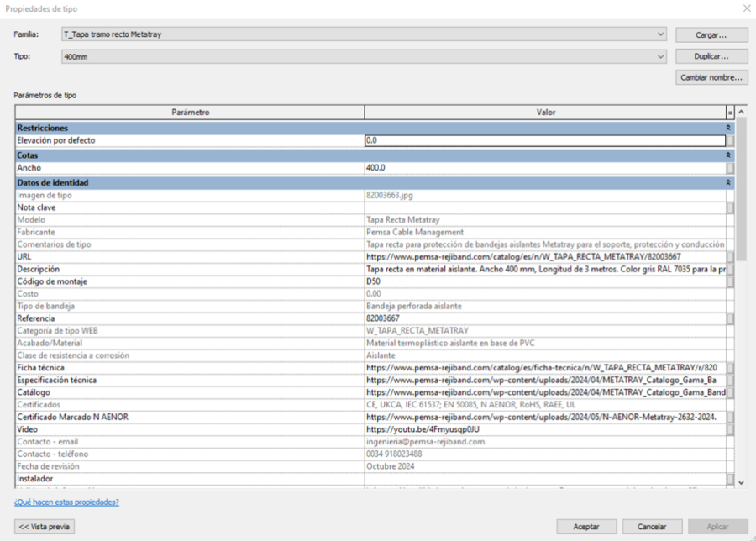This screenshot has height=541, width=756.
Task: Open the Familia dropdown
Action: 662,34
